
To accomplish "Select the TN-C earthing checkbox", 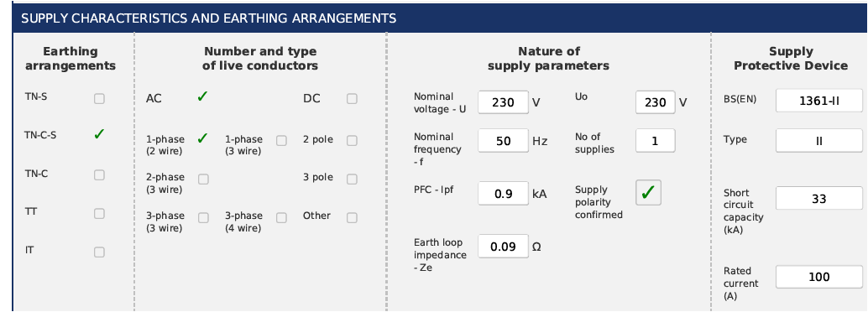I will tap(99, 175).
